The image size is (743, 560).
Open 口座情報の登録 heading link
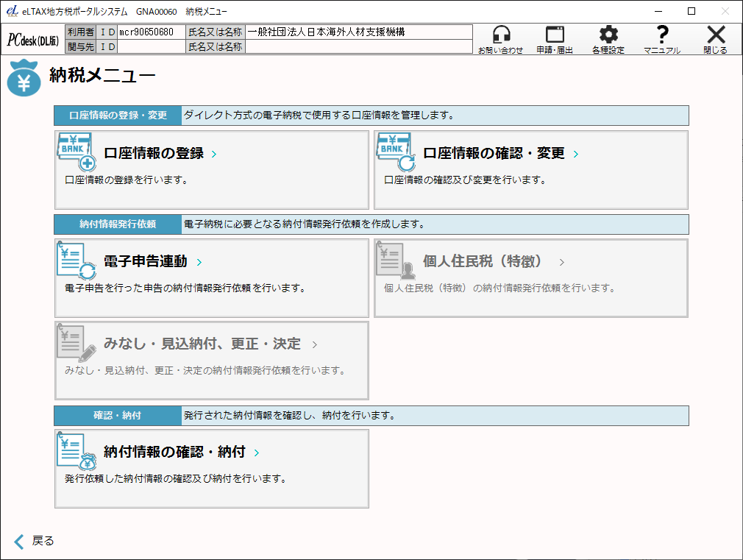pos(154,153)
